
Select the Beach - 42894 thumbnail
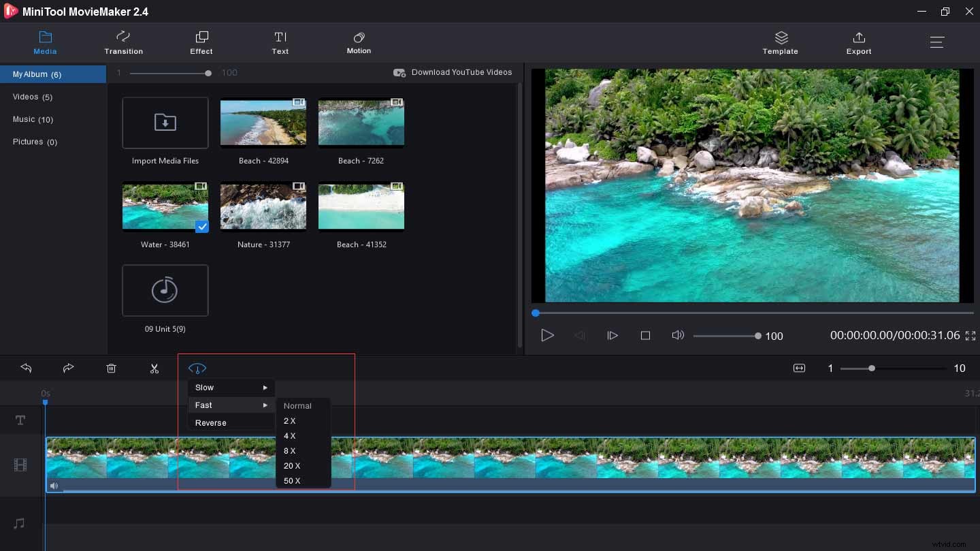coord(263,123)
